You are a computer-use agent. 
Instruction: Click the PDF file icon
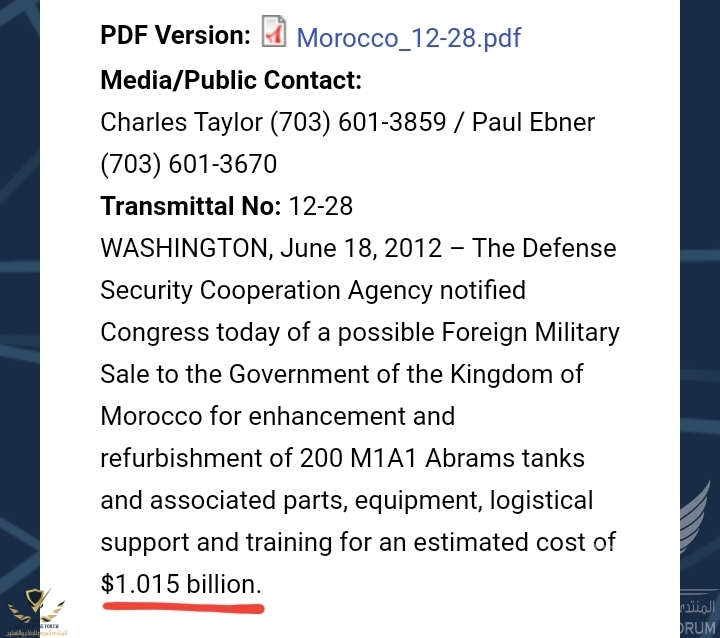(x=273, y=34)
